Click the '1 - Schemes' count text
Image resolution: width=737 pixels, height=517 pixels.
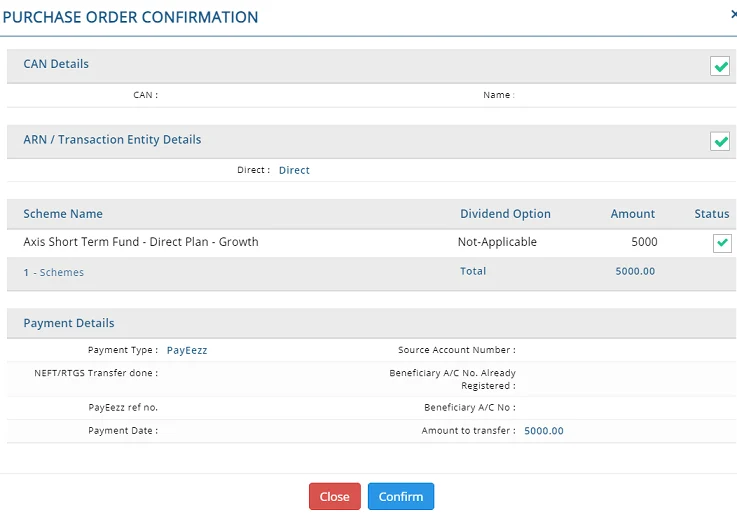[54, 272]
